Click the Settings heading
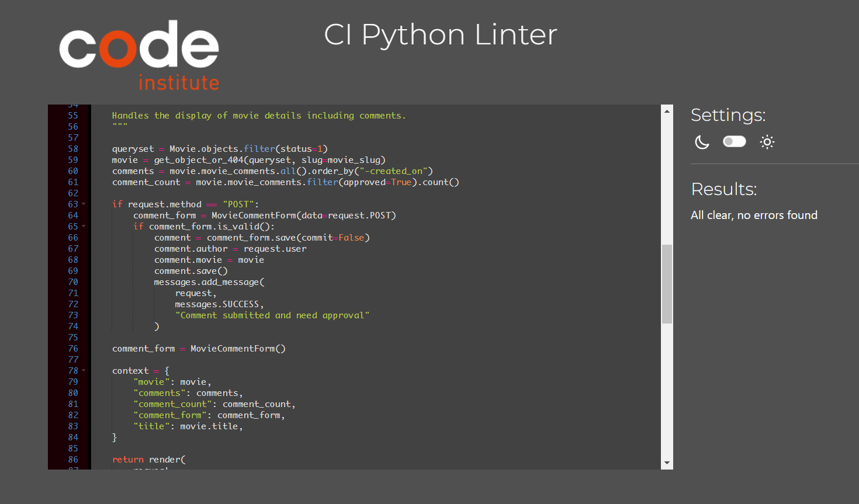The image size is (859, 504). 728,115
